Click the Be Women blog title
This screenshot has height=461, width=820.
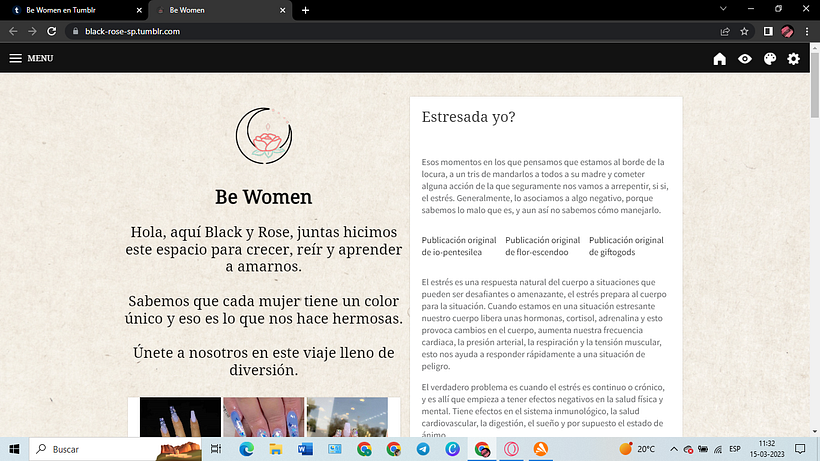tap(264, 197)
